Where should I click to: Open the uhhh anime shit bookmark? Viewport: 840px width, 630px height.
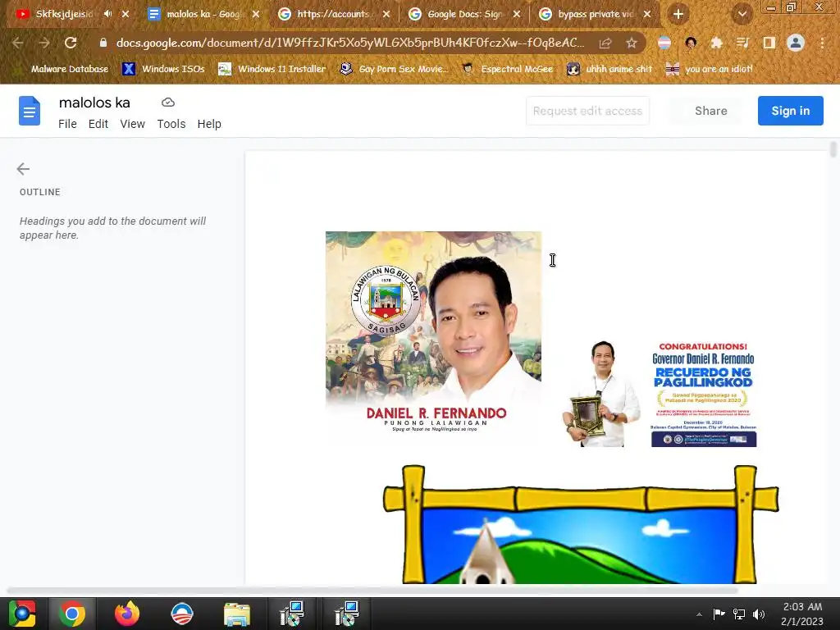609,69
